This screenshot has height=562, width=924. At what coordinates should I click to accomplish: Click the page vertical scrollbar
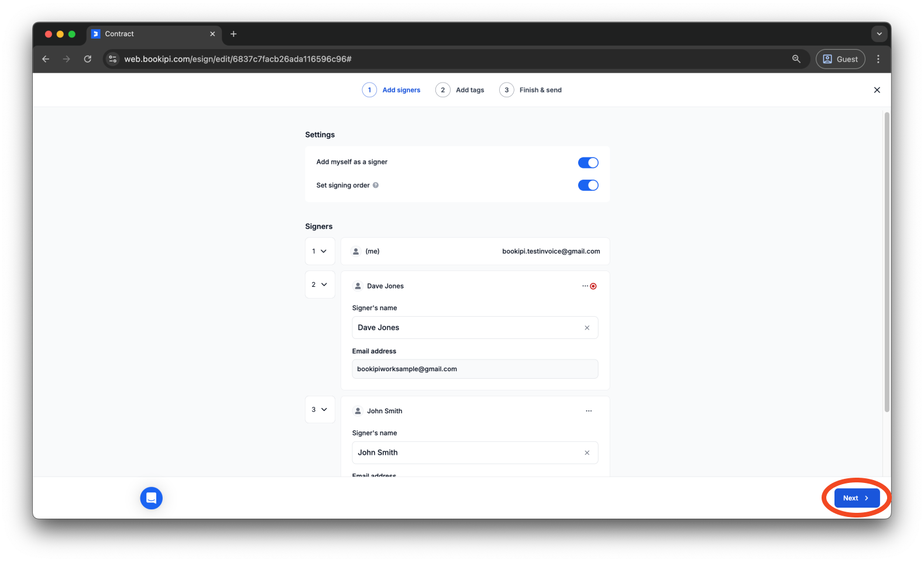(887, 262)
